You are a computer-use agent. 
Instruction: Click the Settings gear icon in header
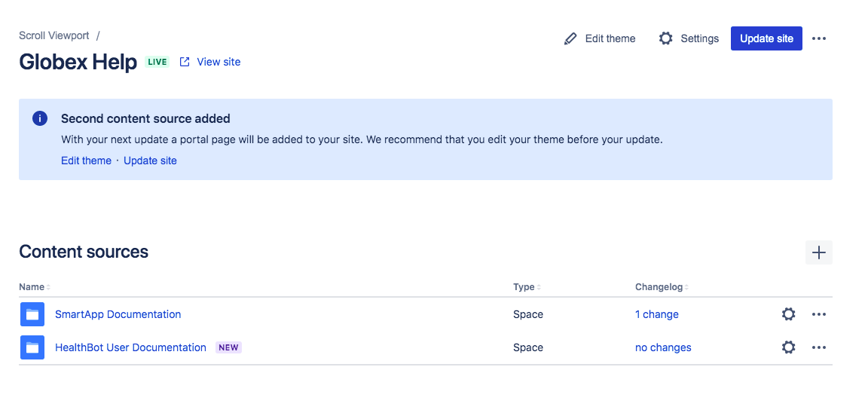665,38
